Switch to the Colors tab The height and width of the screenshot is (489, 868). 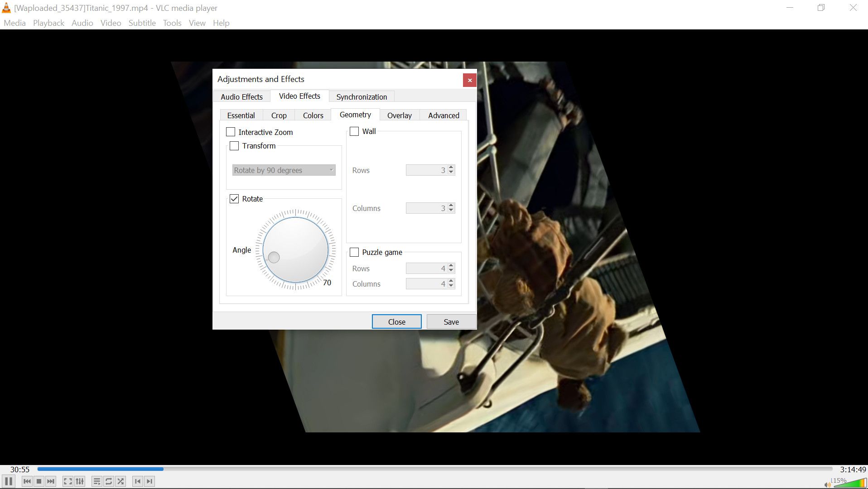point(313,115)
